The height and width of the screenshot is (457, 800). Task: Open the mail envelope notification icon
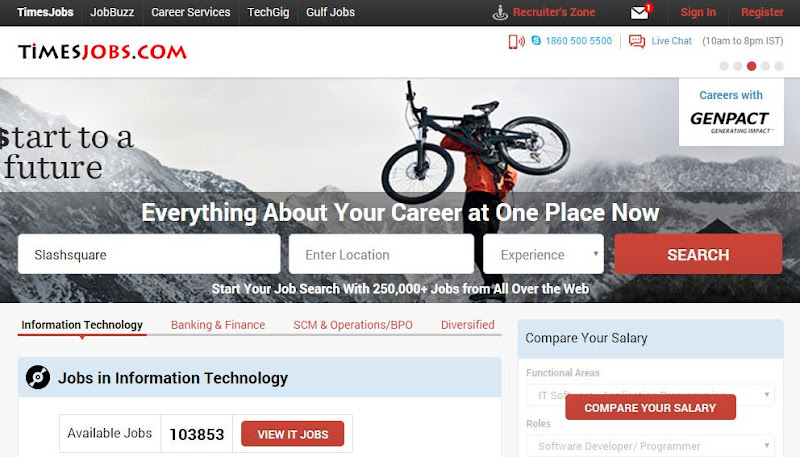(x=639, y=13)
